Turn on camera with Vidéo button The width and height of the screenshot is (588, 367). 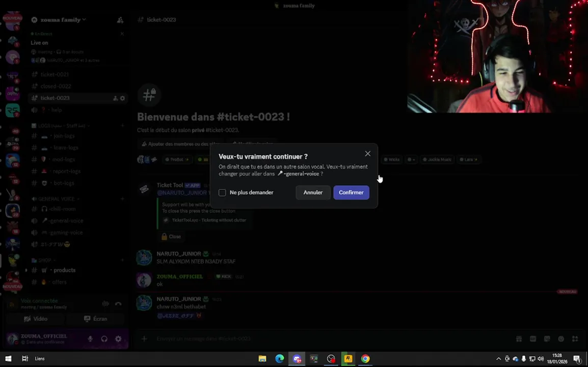tap(36, 319)
